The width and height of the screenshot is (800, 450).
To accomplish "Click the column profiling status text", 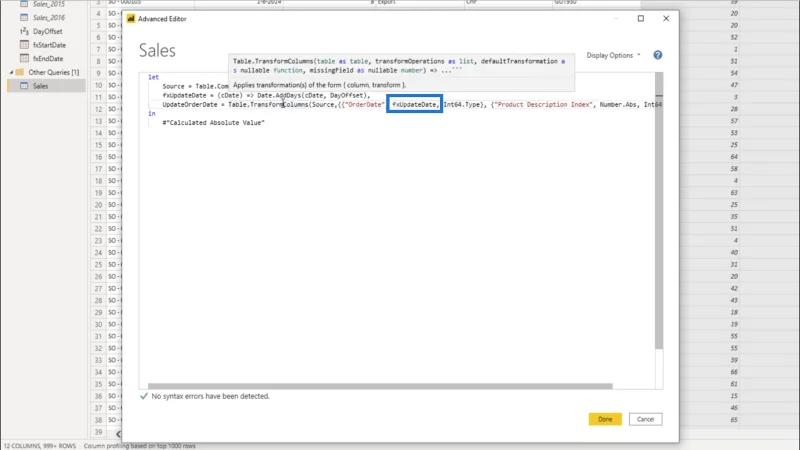I will (x=140, y=446).
